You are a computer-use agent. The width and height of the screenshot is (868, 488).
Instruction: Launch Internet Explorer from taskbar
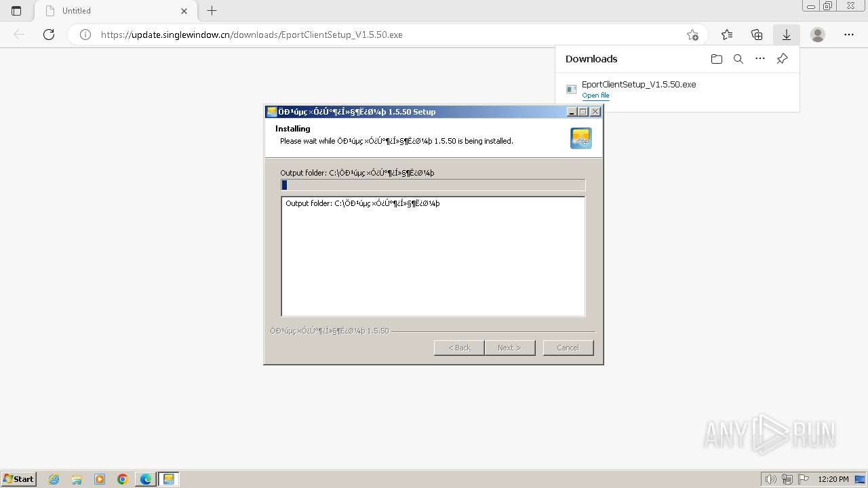(x=54, y=479)
